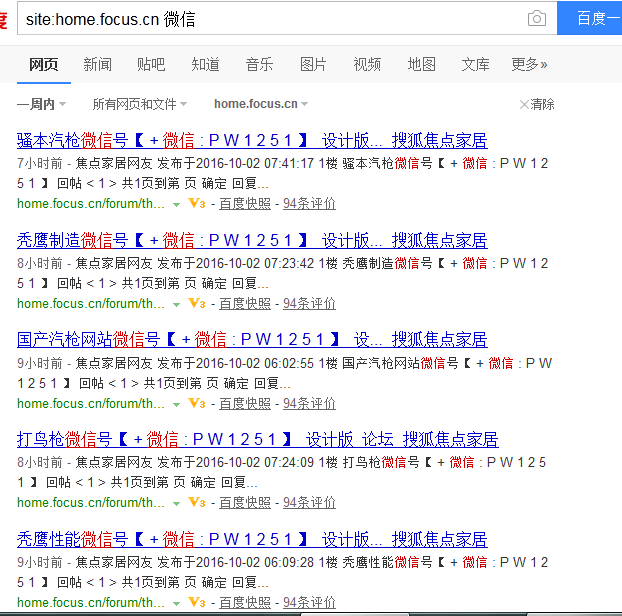Click the URL of the 国产汽枪网站 result
Screen dimensions: 622x616
(x=91, y=404)
